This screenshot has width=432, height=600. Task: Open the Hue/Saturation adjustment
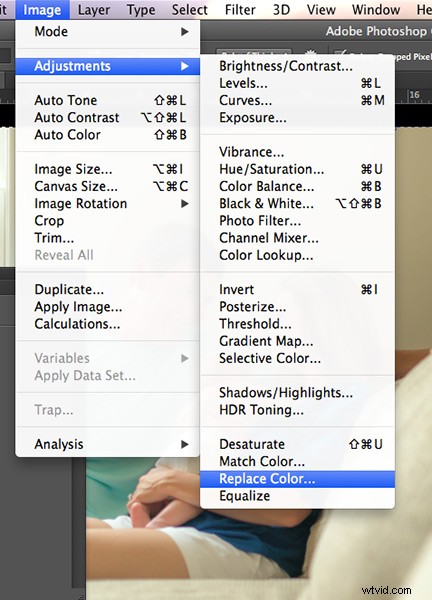(x=297, y=169)
